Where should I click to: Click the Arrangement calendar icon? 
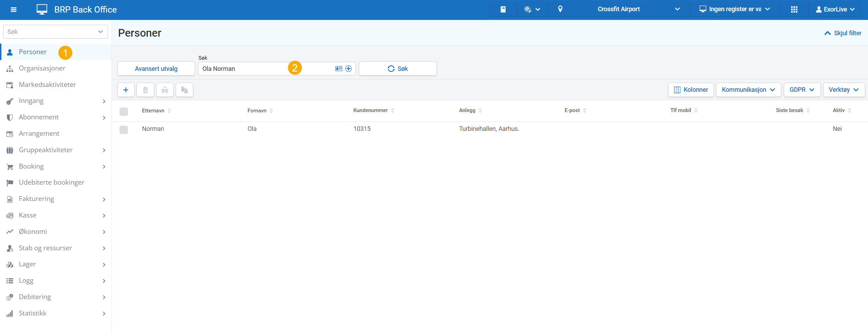[10, 134]
